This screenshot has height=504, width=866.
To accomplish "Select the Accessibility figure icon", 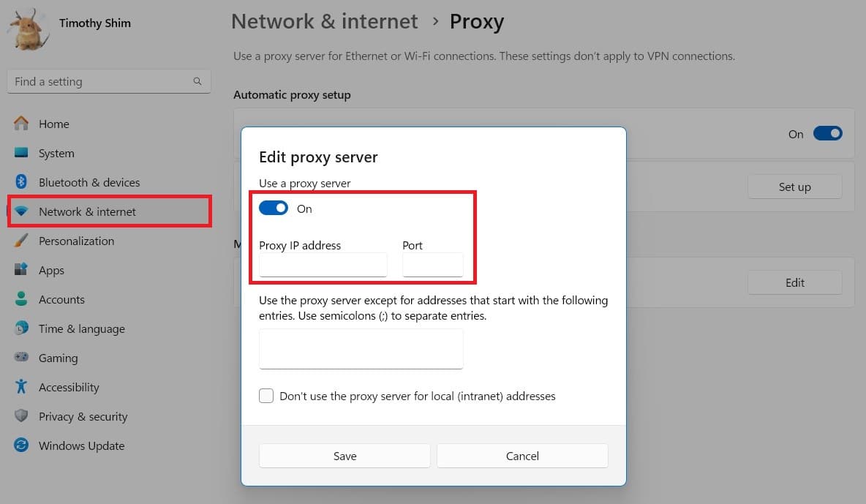I will (21, 387).
